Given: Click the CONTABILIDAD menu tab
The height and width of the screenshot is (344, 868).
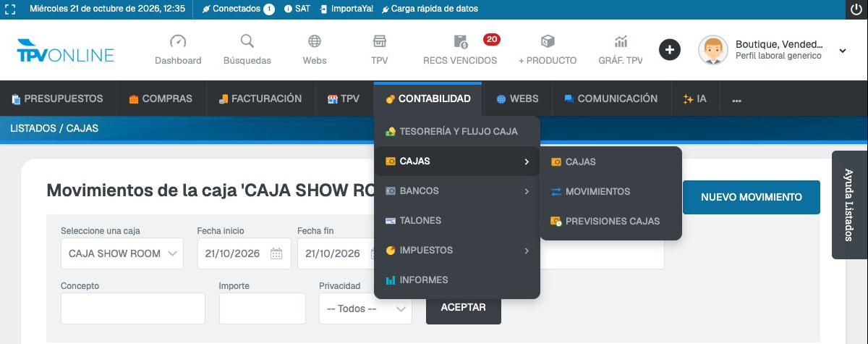Looking at the screenshot, I should coord(427,98).
